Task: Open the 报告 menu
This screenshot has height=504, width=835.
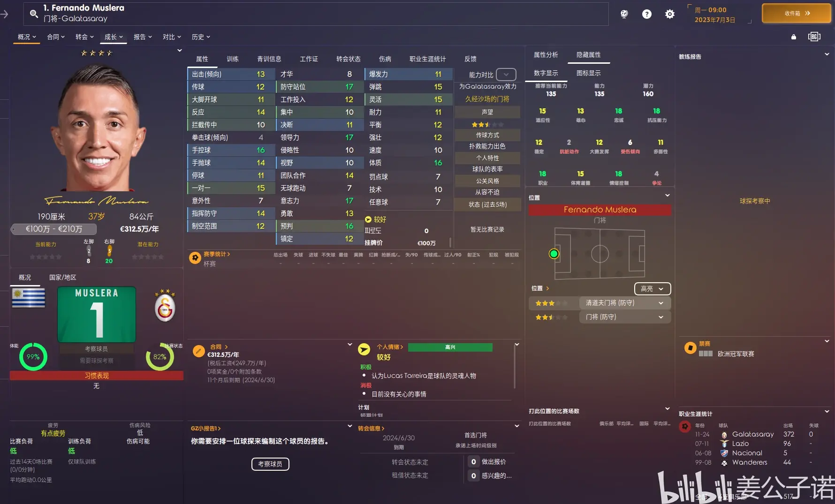Action: (x=143, y=37)
